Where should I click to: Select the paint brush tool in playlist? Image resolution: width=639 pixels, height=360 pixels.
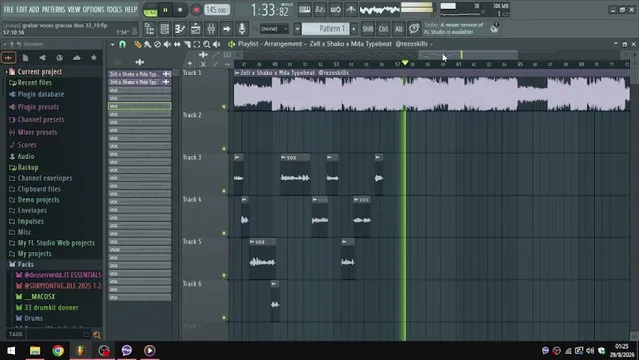click(x=148, y=44)
